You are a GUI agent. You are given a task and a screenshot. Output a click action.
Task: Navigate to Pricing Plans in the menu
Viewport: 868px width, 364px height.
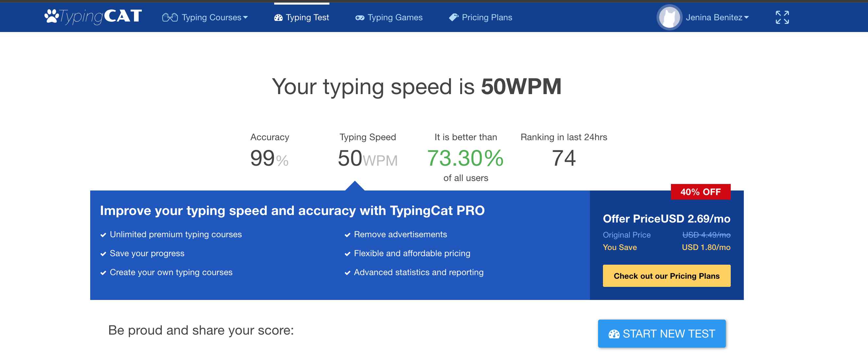coord(487,17)
